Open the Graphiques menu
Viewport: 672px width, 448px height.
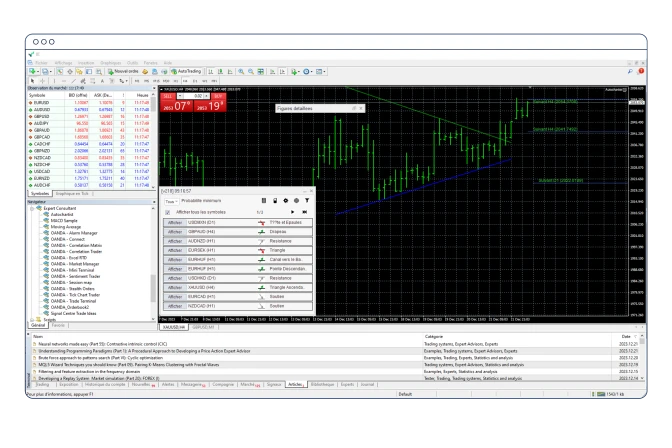111,63
